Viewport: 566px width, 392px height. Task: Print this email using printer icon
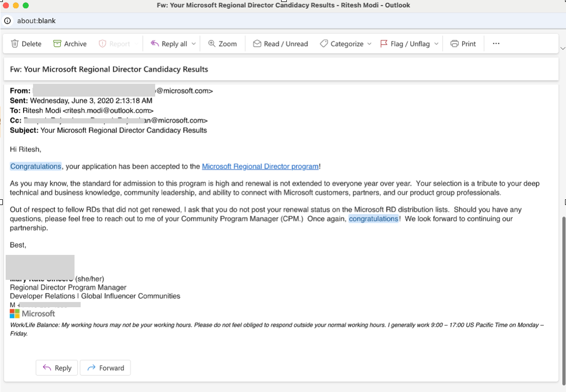pos(454,44)
